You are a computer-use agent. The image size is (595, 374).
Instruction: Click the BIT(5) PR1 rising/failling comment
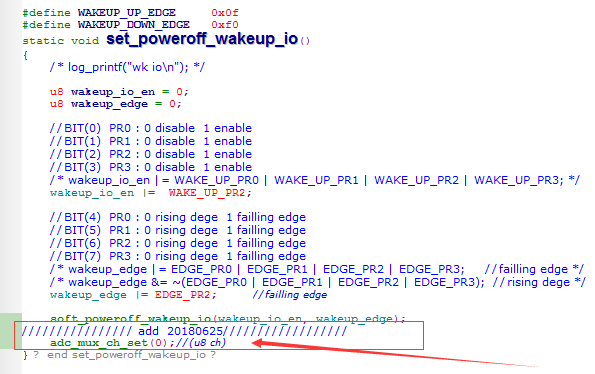(x=178, y=230)
